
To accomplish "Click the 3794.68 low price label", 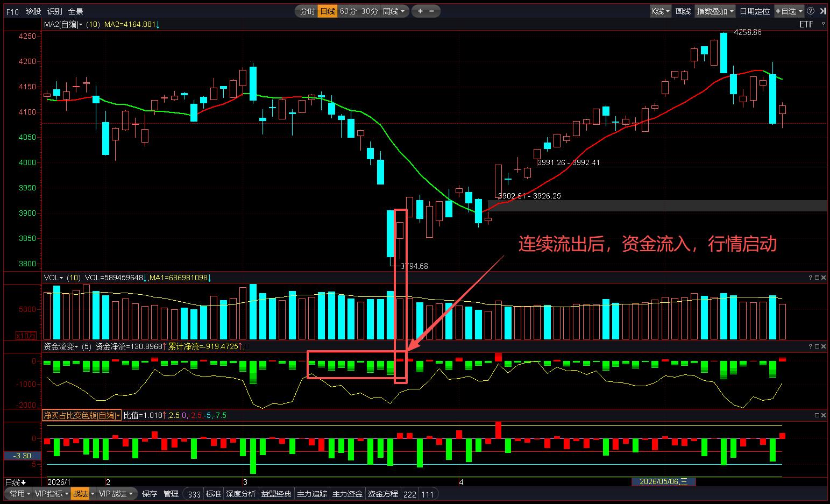I will tap(415, 266).
